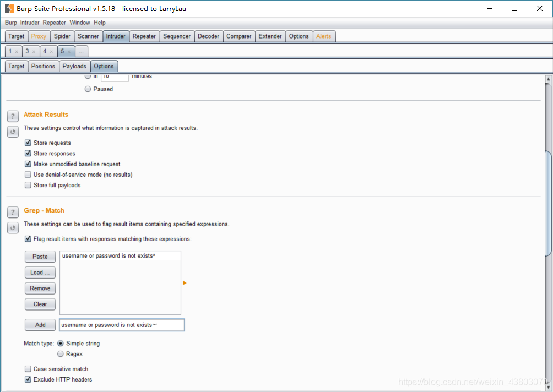Focus the new expression input field
553x392 pixels.
[122, 325]
